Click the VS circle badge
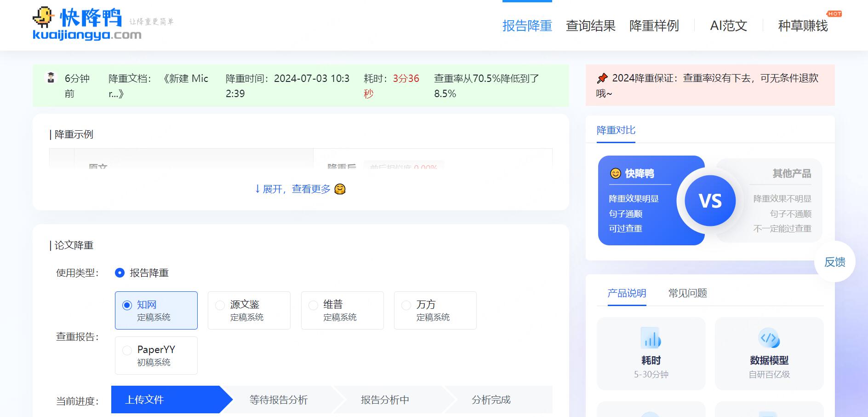Image resolution: width=868 pixels, height=417 pixels. tap(710, 201)
